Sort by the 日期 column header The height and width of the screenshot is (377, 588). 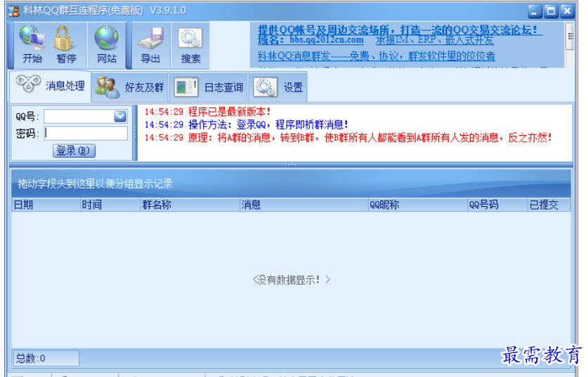pyautogui.click(x=46, y=205)
